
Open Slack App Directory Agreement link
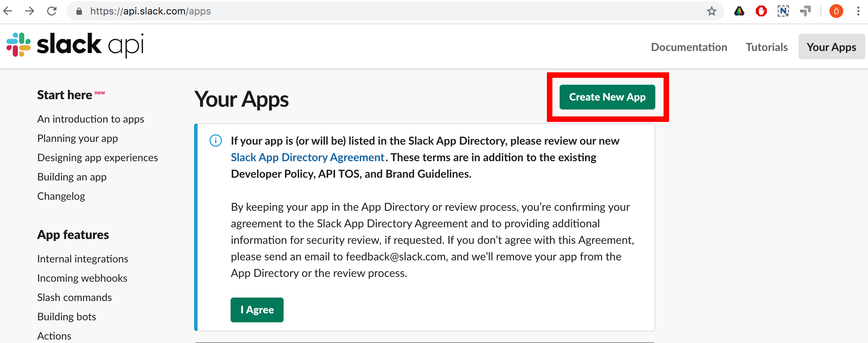[x=307, y=157]
